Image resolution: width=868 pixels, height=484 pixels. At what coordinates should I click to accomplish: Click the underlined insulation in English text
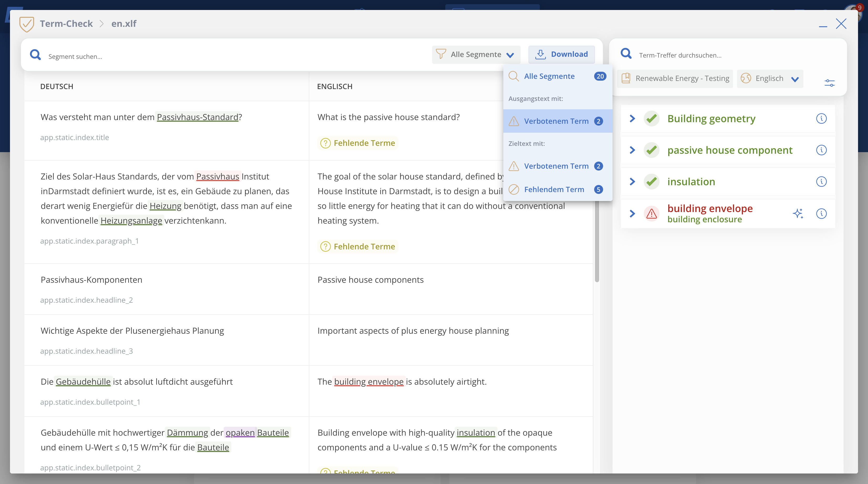[476, 433]
